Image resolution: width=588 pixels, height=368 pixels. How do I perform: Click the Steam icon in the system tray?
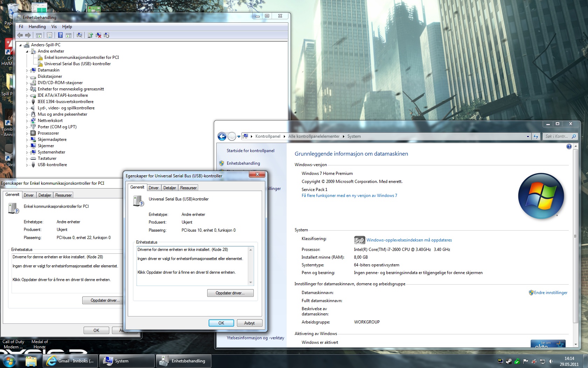[509, 361]
